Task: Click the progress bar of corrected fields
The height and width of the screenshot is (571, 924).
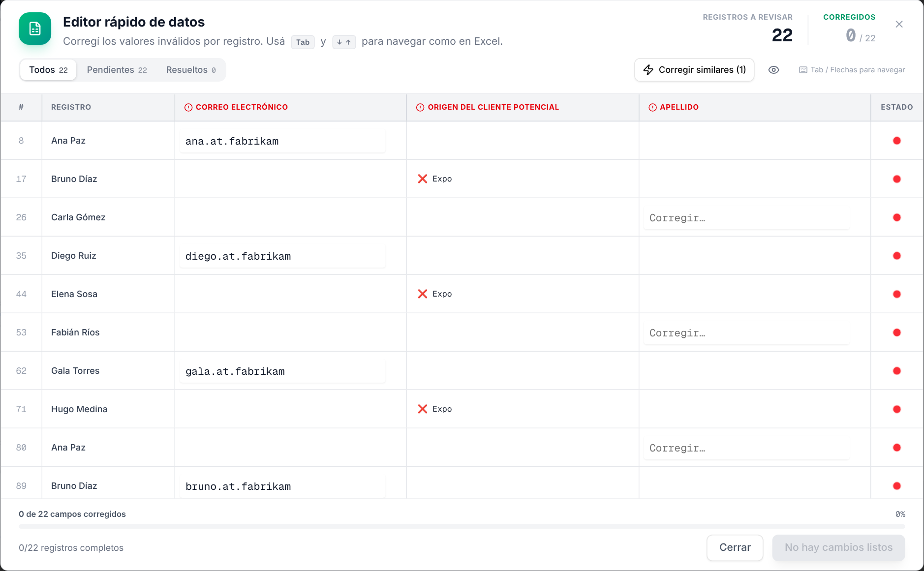Action: pos(462,526)
